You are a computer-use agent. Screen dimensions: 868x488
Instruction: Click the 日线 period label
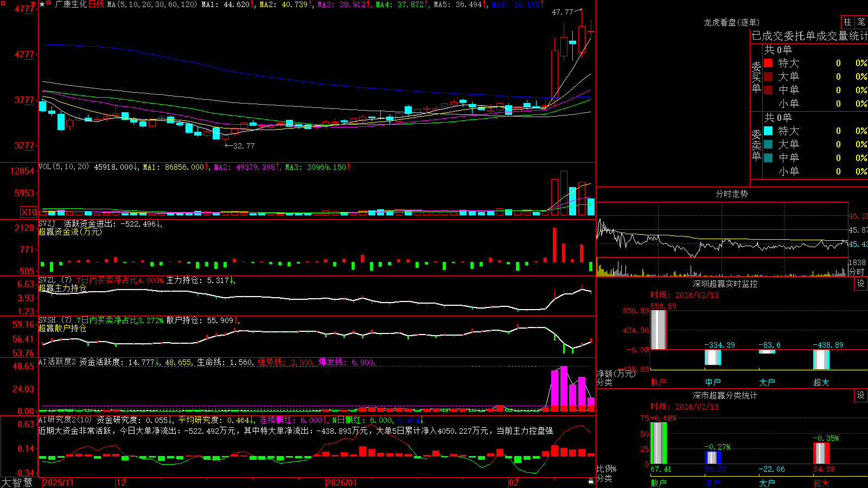coord(96,4)
